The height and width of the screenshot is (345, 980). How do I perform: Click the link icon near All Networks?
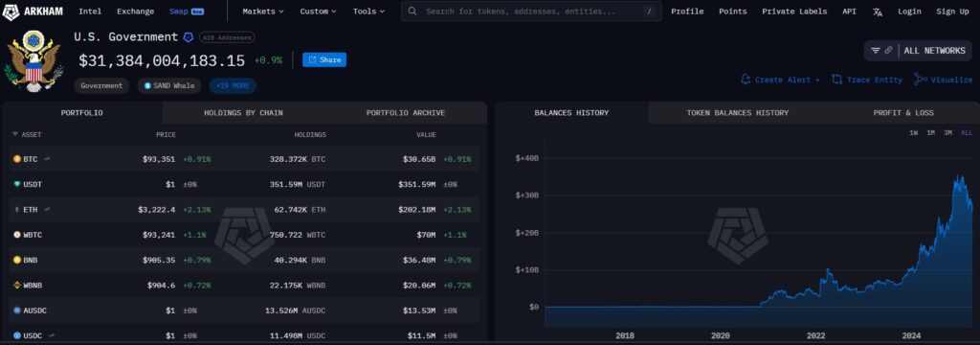coord(888,51)
